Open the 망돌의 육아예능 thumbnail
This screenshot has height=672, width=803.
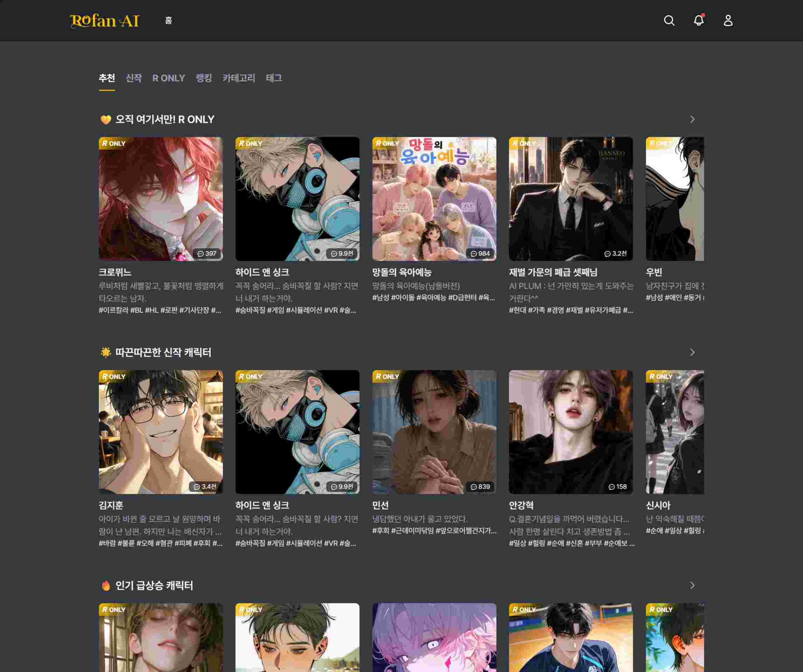point(434,199)
